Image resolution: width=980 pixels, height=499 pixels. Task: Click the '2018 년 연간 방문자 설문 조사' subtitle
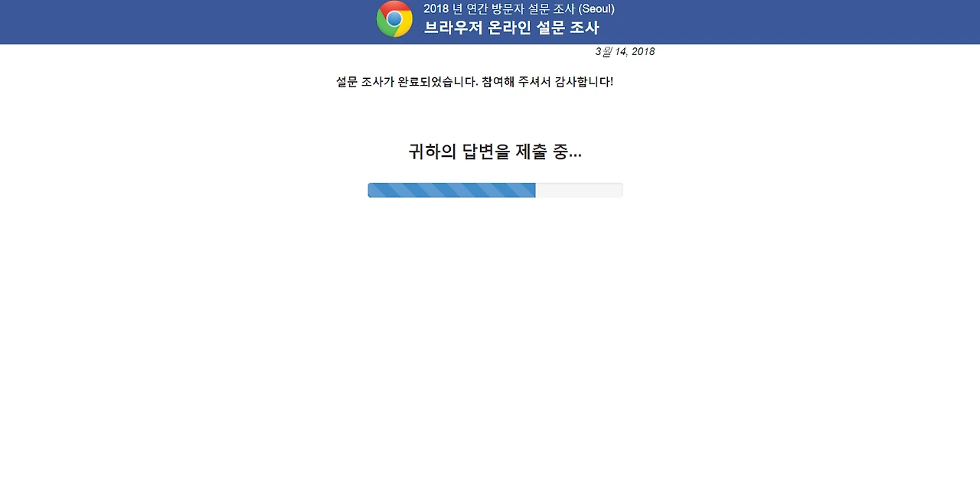499,9
